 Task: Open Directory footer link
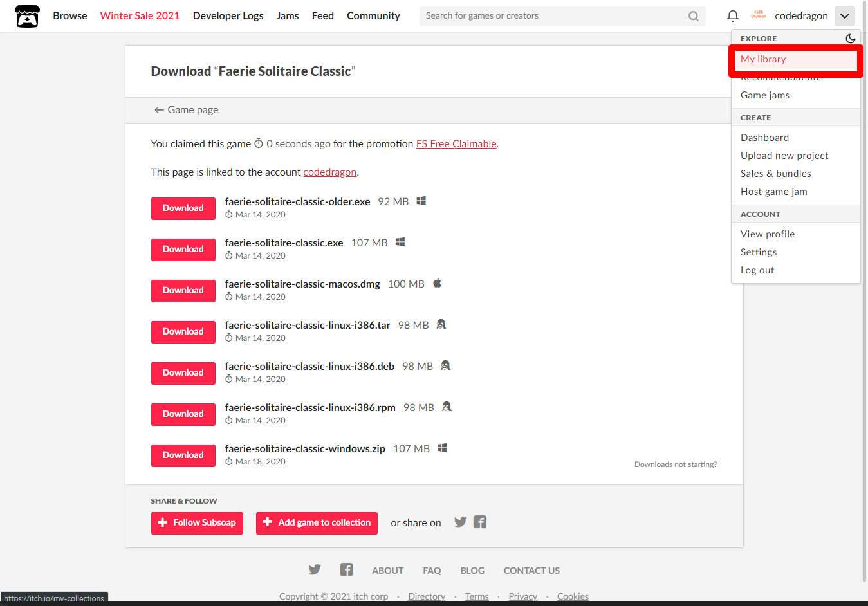pos(427,596)
